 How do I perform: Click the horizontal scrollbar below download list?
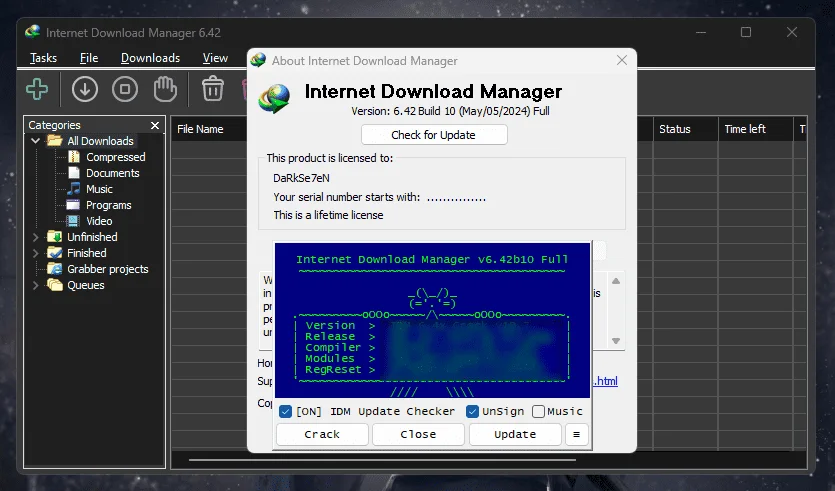tap(382, 460)
